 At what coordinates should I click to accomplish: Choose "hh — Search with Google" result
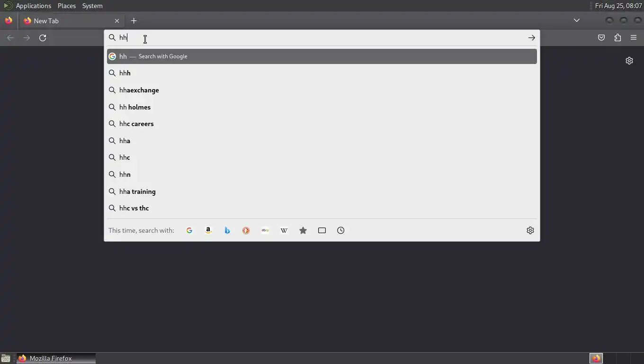[322, 56]
